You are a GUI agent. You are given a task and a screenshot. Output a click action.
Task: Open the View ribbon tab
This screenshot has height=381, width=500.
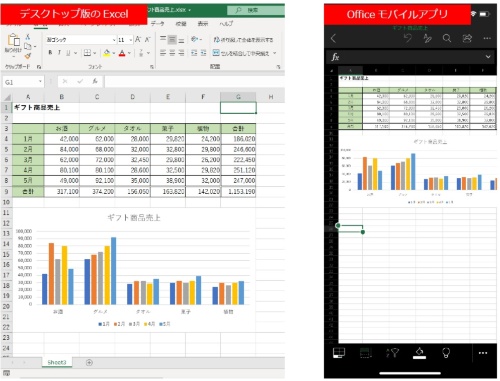tap(203, 23)
